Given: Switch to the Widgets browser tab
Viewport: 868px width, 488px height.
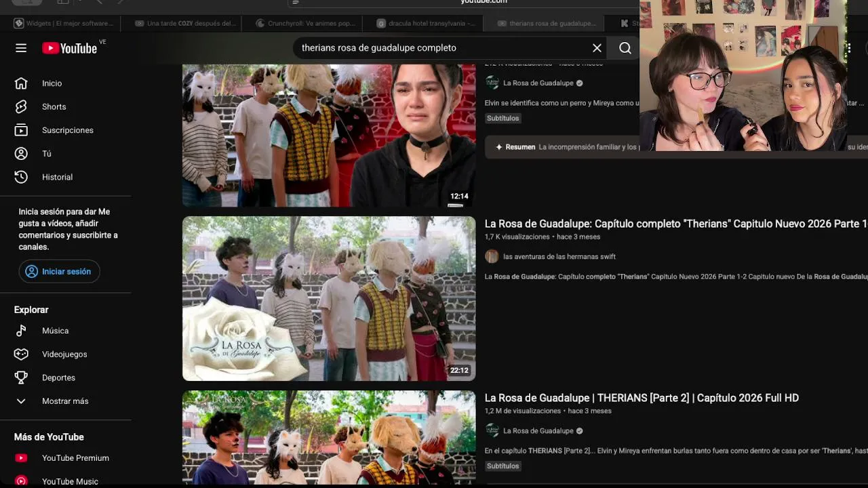Looking at the screenshot, I should point(64,23).
